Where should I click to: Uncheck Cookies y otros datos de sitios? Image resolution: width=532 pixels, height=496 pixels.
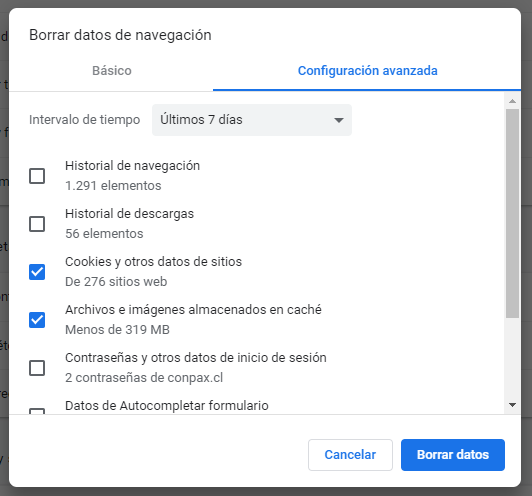point(37,272)
